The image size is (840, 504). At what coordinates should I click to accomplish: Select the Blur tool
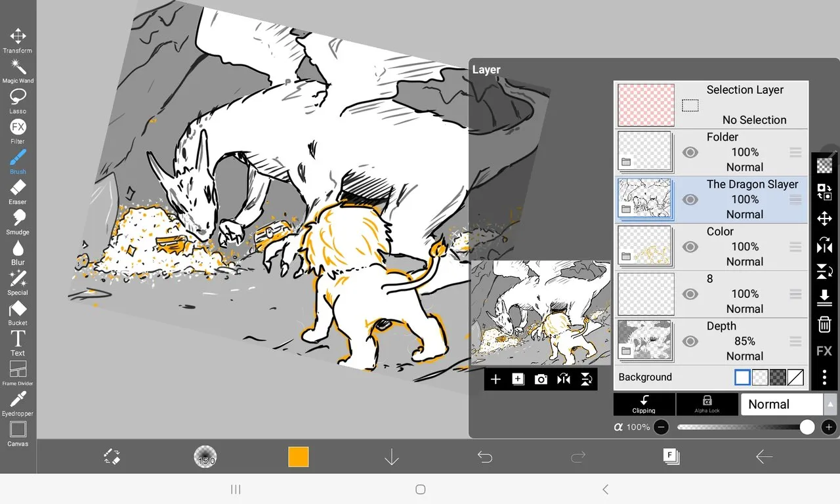point(18,252)
